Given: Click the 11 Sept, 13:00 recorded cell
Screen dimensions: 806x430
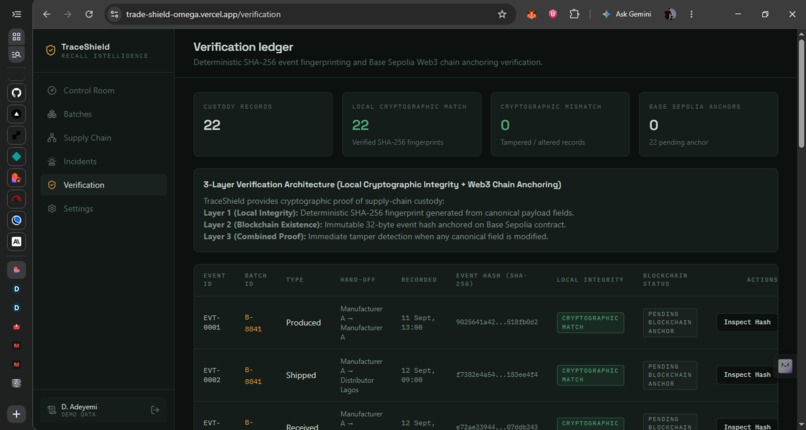Looking at the screenshot, I should tap(418, 323).
